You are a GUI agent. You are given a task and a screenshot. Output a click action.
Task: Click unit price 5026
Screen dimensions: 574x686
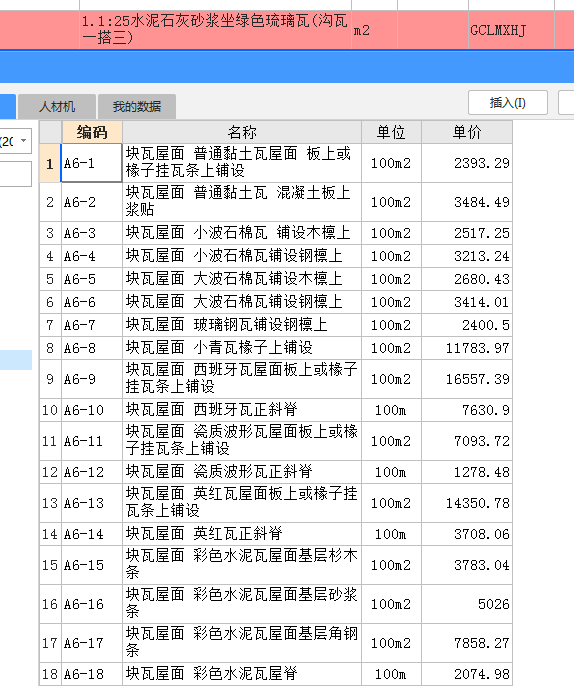coord(467,604)
